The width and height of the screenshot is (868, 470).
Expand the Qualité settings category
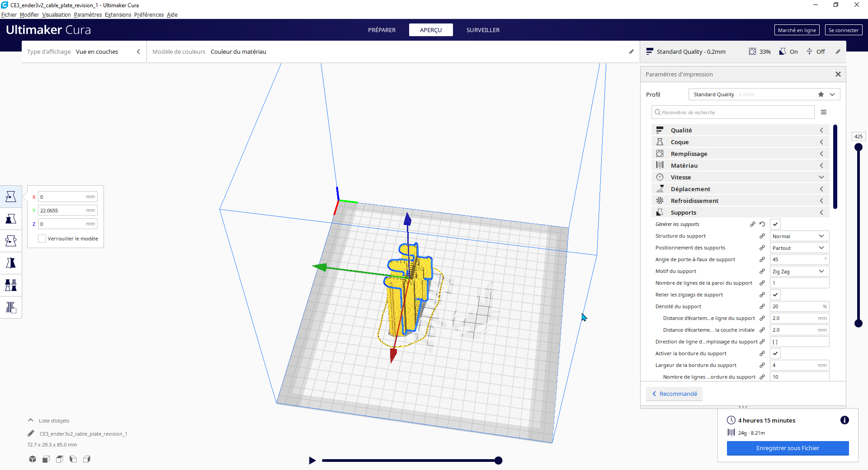coord(741,130)
